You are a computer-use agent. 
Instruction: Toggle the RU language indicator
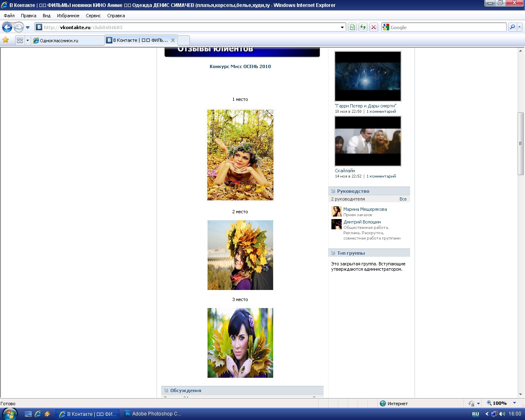point(475,414)
